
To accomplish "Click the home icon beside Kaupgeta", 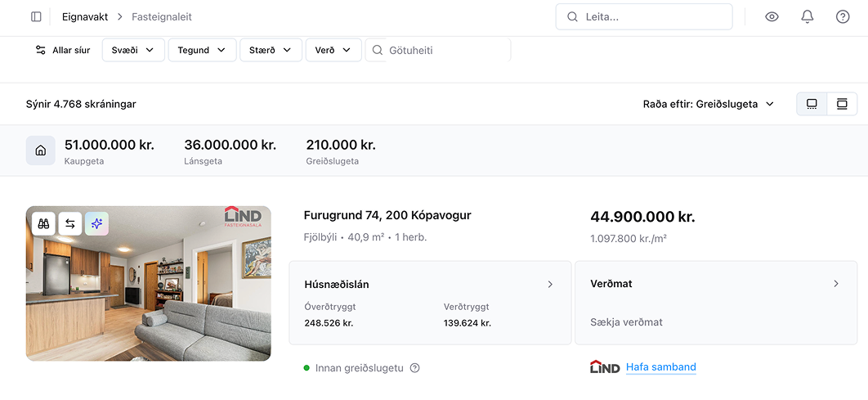I will [x=41, y=151].
